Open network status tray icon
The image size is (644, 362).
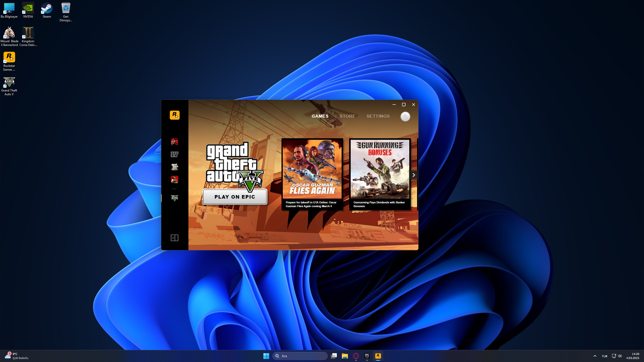click(614, 356)
